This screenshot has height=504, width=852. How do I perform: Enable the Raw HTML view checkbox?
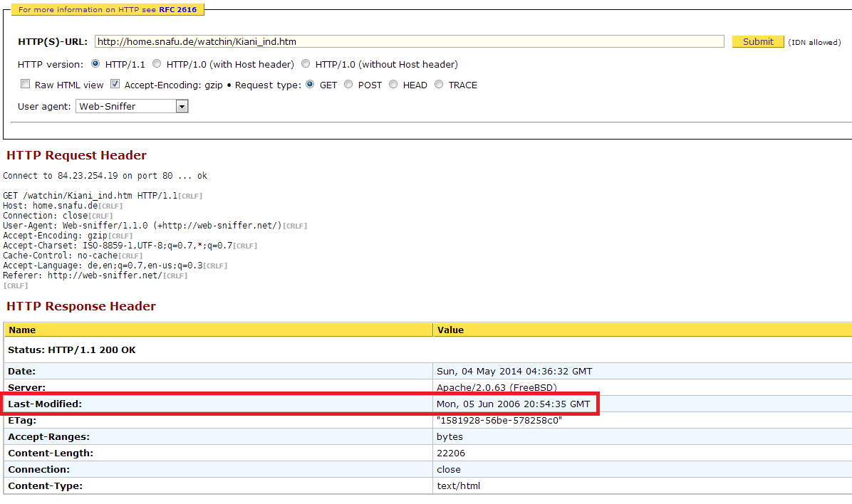[25, 83]
